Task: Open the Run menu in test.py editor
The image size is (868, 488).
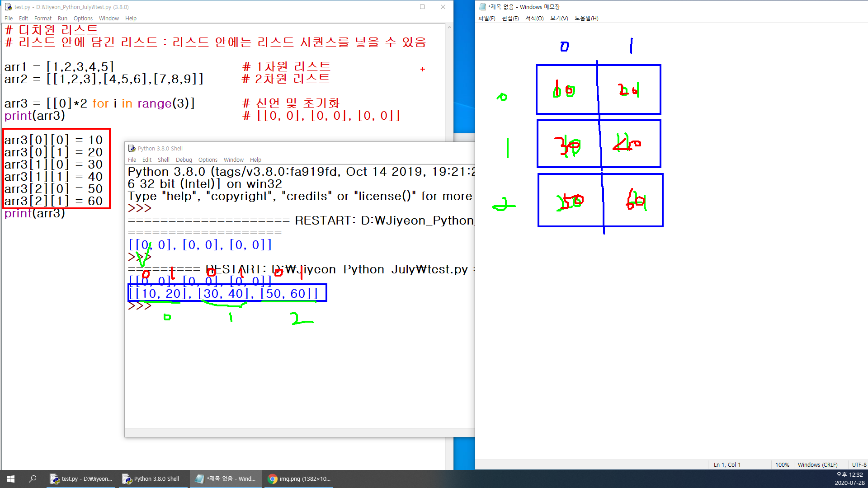Action: (x=62, y=19)
